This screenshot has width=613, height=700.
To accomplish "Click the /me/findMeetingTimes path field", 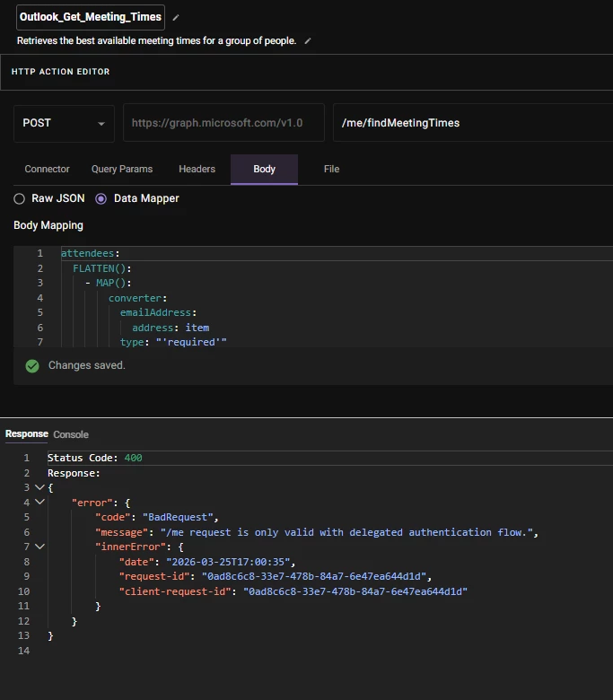I will click(473, 123).
